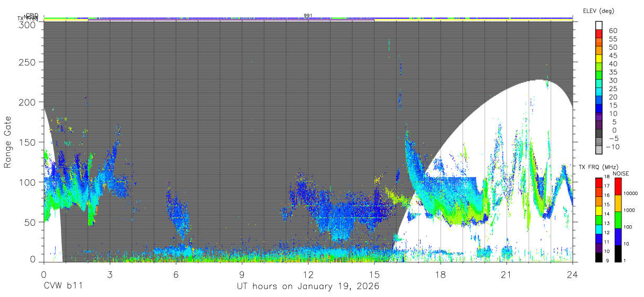
Task: Click the red top segment of the TX FRQ color bar
Action: (x=599, y=182)
